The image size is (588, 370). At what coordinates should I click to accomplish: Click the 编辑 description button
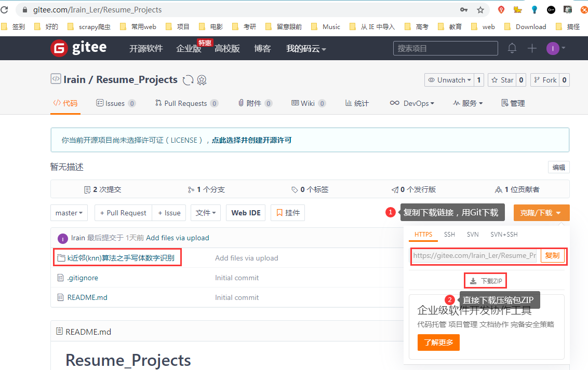coord(558,167)
